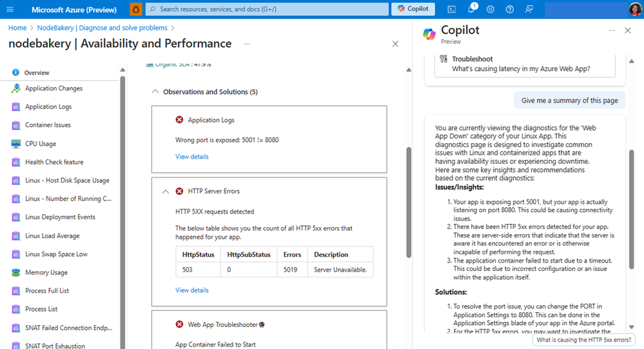Screen dimensions: 644x349
Task: Open Health Check feature in sidebar
Action: 54,162
